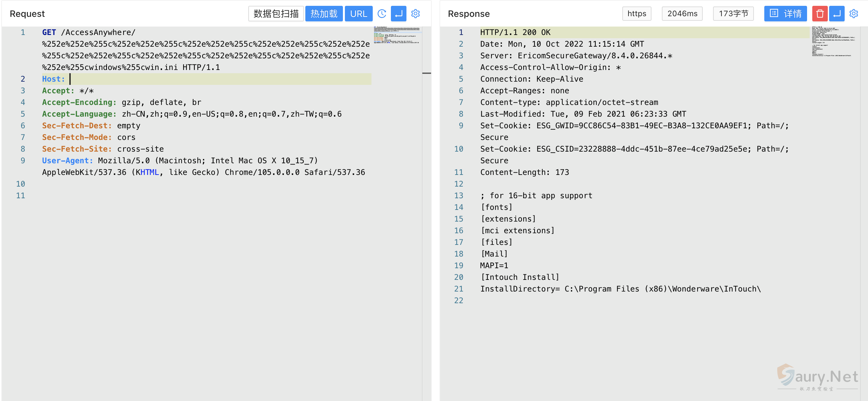Viewport: 868px width, 401px height.
Task: Click the 173字节 response size tag
Action: coord(733,14)
